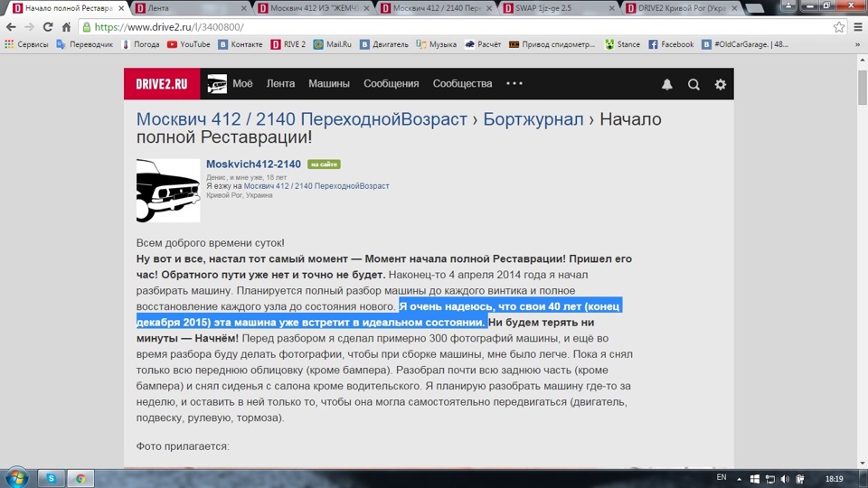868x488 pixels.
Task: Open the browser home page icon
Action: (x=66, y=27)
